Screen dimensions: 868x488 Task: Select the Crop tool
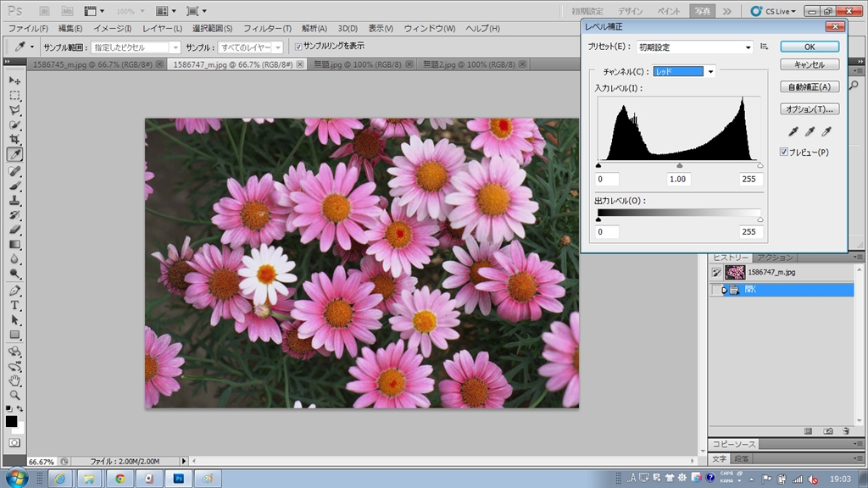(x=14, y=139)
